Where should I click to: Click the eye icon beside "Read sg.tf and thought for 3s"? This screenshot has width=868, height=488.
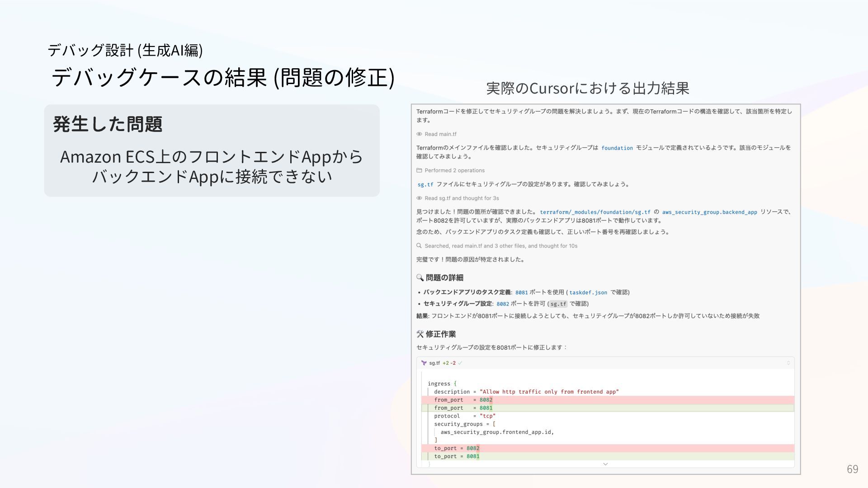[419, 198]
